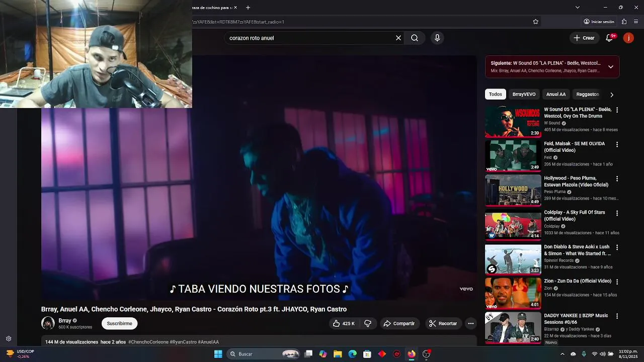The width and height of the screenshot is (644, 362).
Task: Click the magnifier search button beside the query
Action: point(415,38)
